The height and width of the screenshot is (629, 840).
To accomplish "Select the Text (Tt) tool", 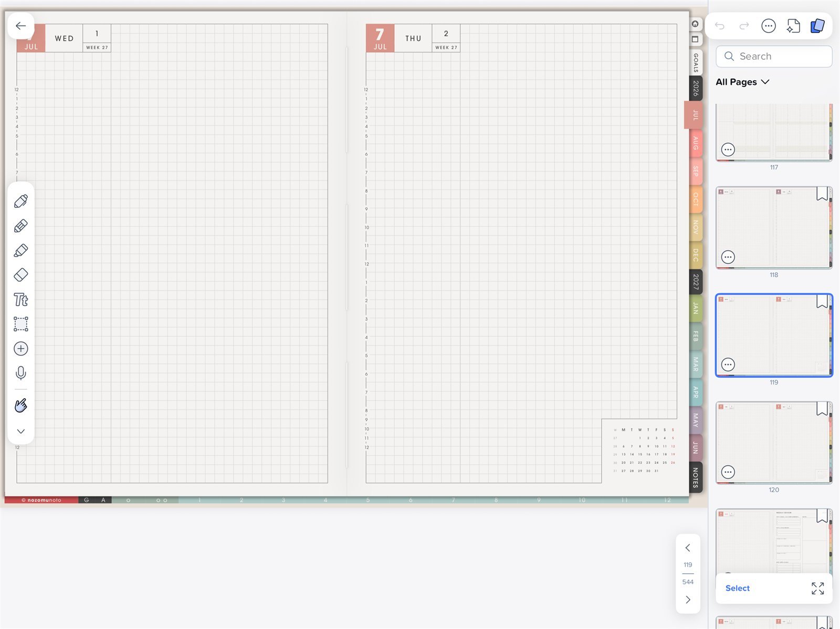I will [x=21, y=300].
